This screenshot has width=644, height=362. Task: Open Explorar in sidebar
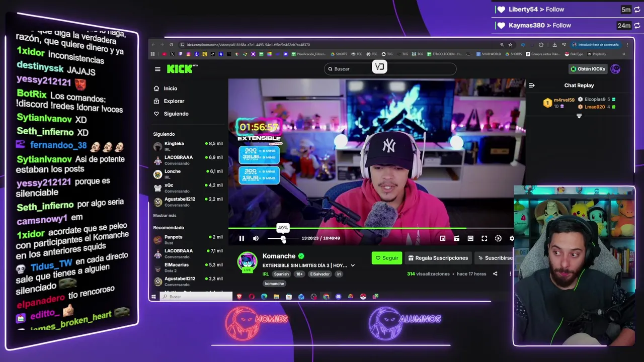click(x=174, y=101)
